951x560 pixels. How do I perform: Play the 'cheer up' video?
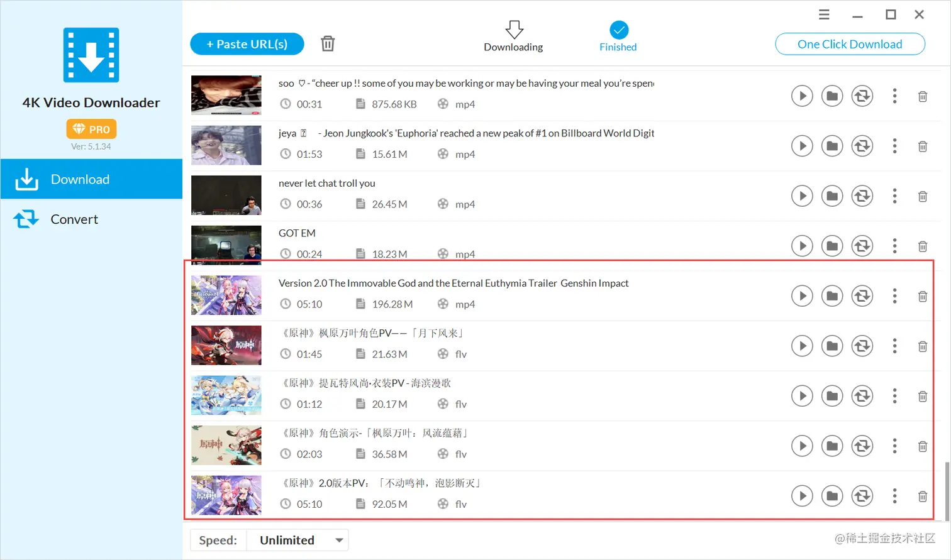pyautogui.click(x=802, y=96)
